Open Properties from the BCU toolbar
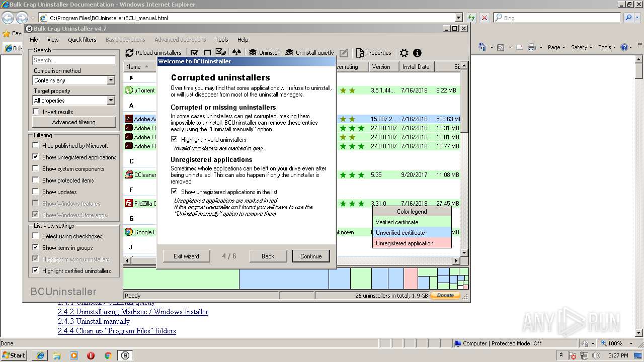Viewport: 644px width, 362px height. coord(373,53)
